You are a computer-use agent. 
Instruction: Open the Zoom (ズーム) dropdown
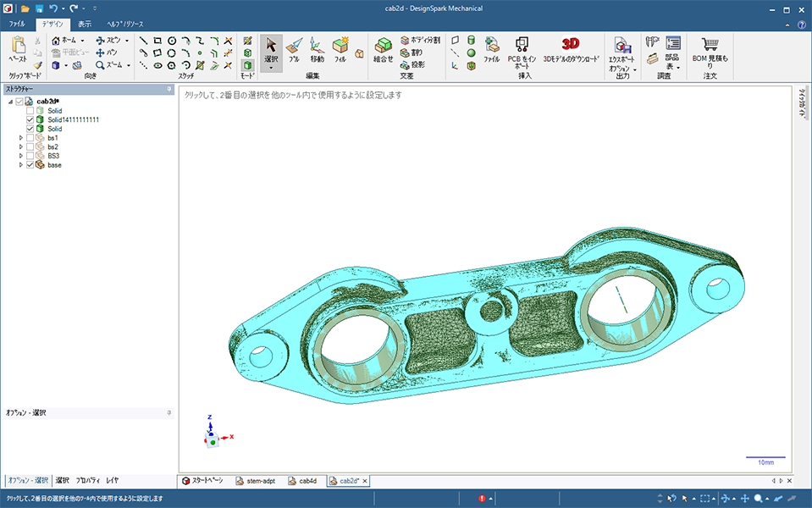tap(130, 64)
